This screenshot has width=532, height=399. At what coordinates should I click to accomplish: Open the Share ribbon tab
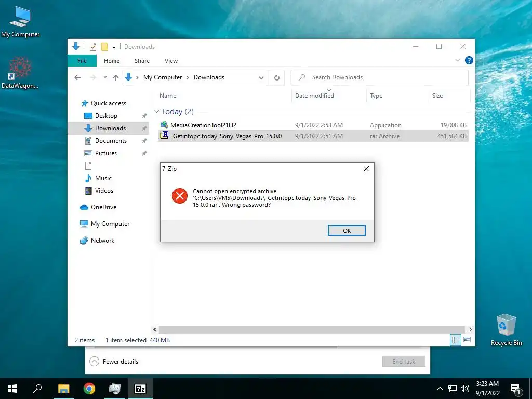coord(142,61)
